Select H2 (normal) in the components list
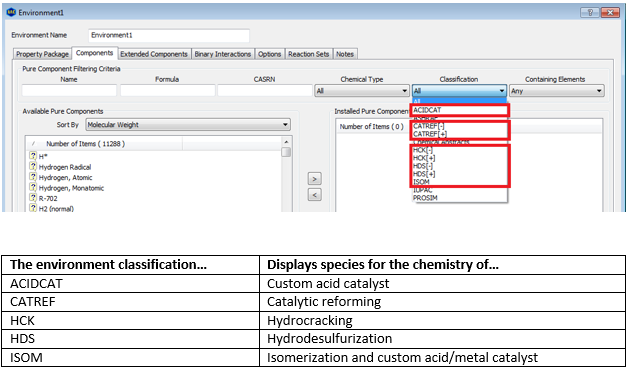630x371 pixels. (56, 209)
